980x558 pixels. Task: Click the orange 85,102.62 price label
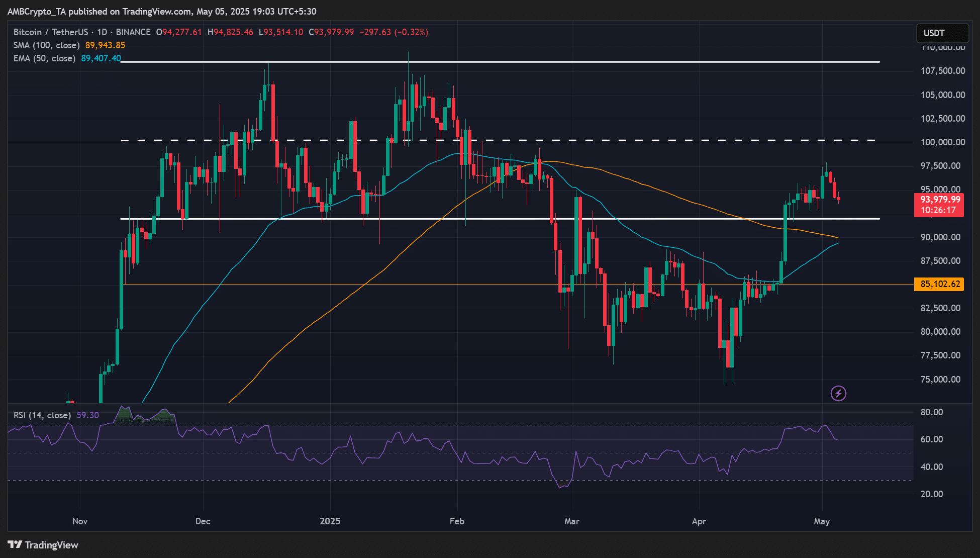click(x=939, y=284)
